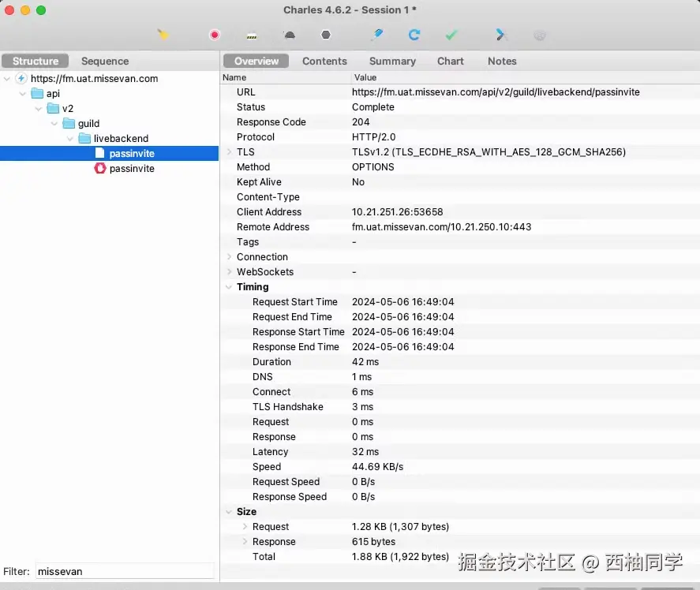700x590 pixels.
Task: Open Settings via the gear icon
Action: (x=539, y=35)
